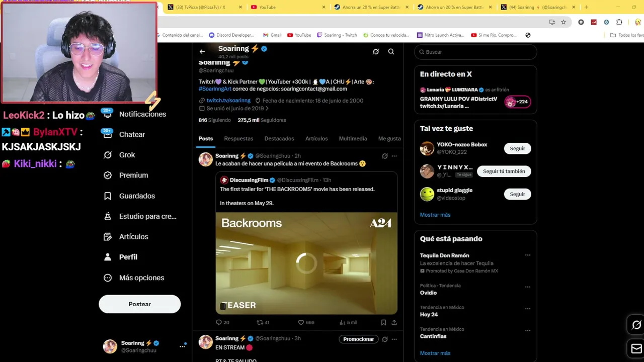644x362 pixels.
Task: Click the Buscar search field
Action: tap(475, 52)
